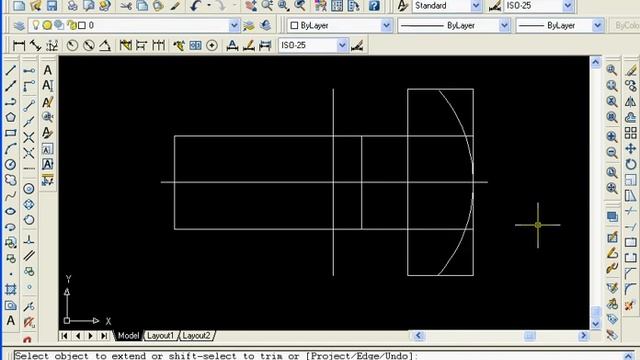Switch to the Layout1 tab

(160, 336)
